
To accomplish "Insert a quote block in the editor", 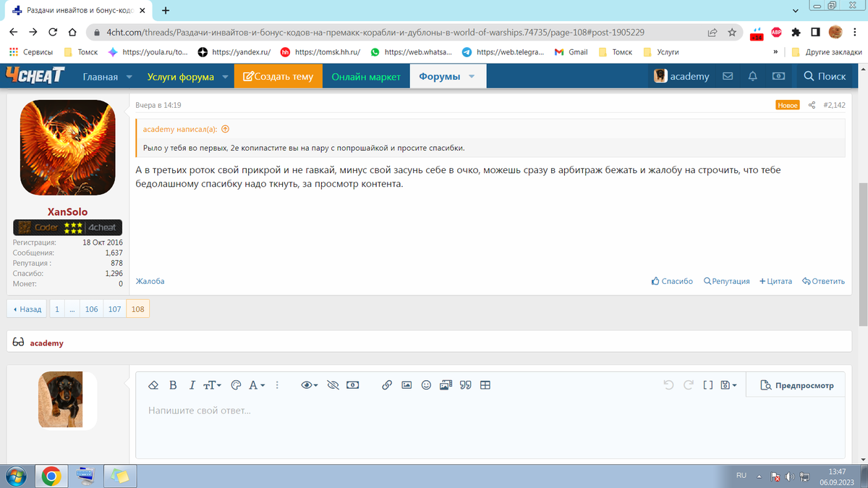I will click(466, 385).
